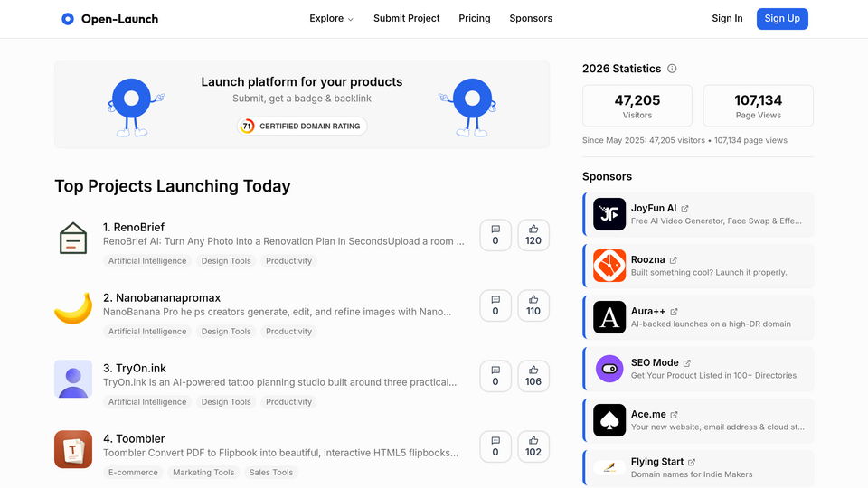This screenshot has width=868, height=488.
Task: Open Aura++ external link icon
Action: click(x=674, y=312)
